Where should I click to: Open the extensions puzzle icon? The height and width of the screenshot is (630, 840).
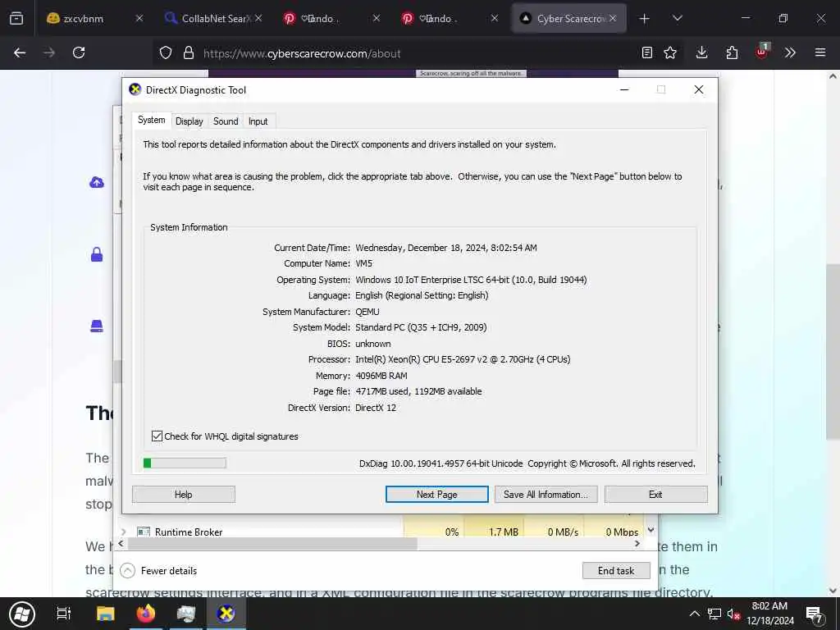tap(732, 52)
